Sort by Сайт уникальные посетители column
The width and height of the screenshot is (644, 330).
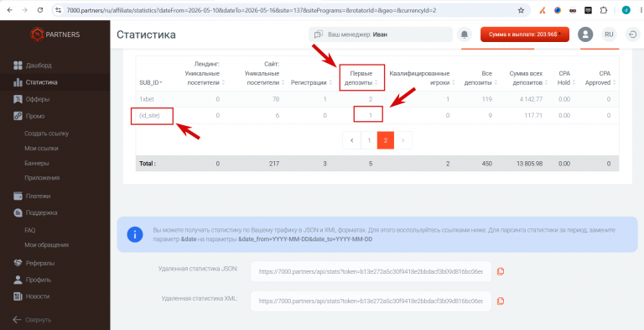[x=265, y=73]
